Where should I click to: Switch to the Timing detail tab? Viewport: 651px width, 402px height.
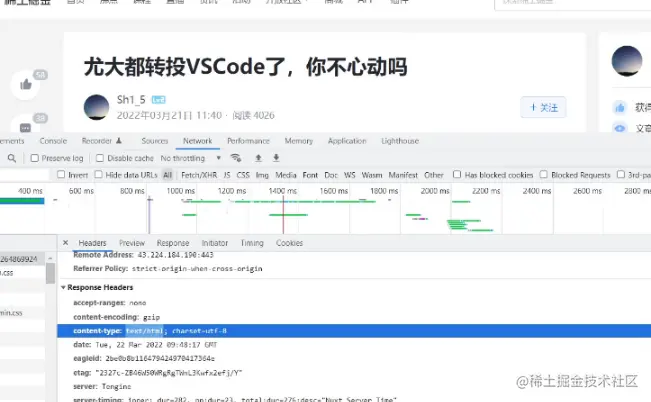(252, 243)
